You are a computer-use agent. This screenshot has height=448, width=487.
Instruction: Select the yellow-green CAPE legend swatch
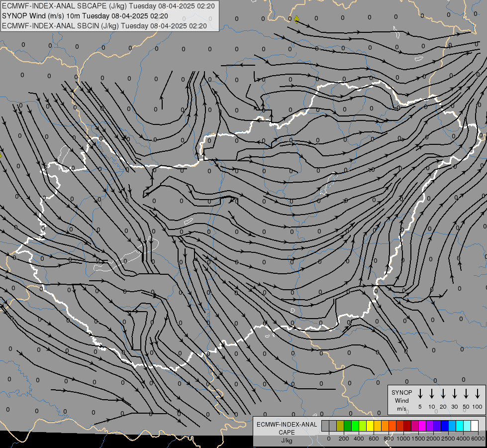(363, 426)
